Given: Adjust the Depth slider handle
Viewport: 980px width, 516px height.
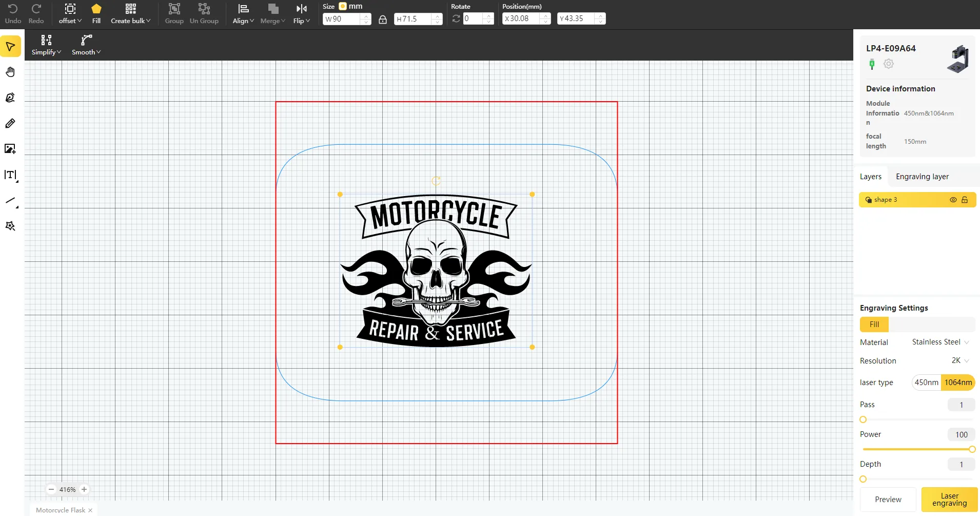Looking at the screenshot, I should tap(863, 479).
